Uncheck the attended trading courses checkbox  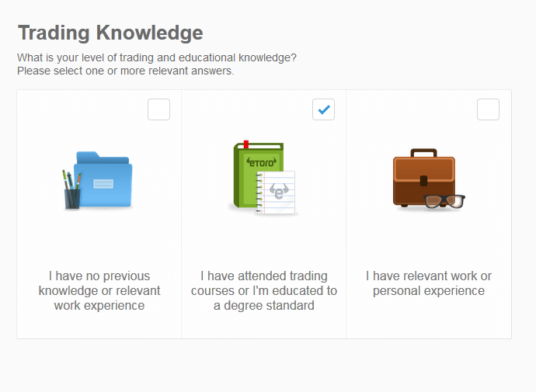[323, 109]
